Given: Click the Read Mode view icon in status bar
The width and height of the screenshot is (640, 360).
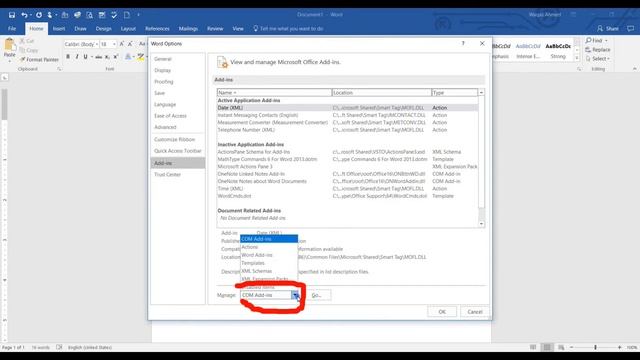Looking at the screenshot, I should [533, 347].
